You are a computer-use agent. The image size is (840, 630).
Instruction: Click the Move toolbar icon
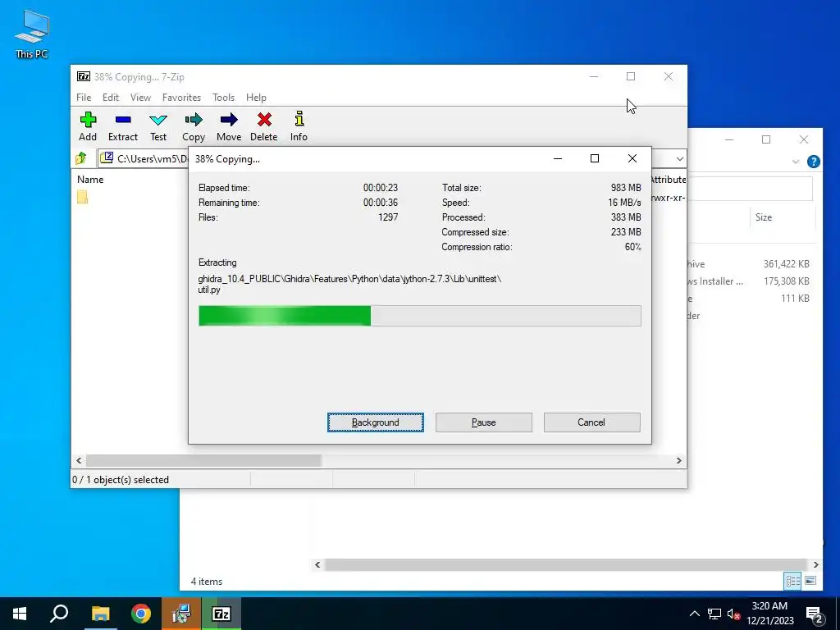[x=229, y=126]
